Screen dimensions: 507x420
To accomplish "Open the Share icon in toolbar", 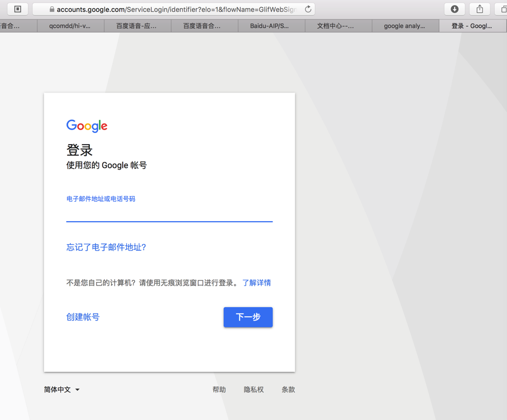I will [x=480, y=9].
